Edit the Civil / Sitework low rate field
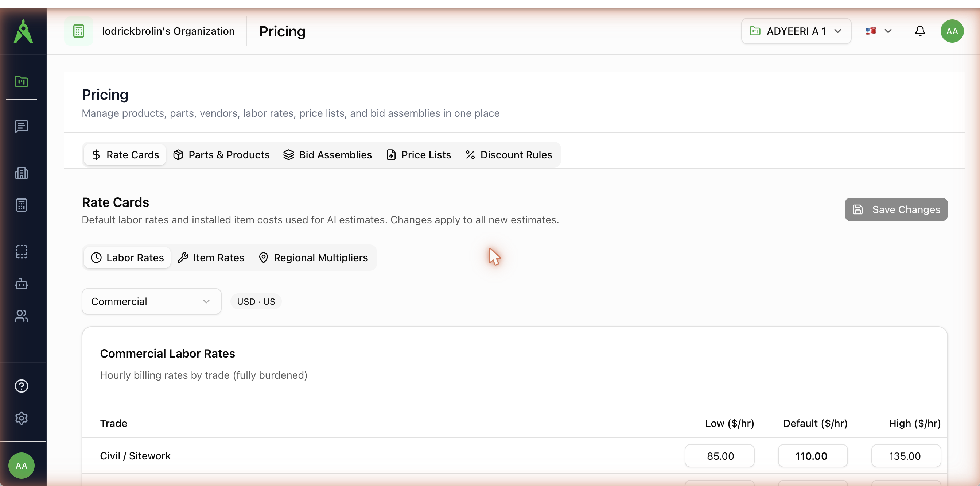The image size is (980, 486). [719, 456]
